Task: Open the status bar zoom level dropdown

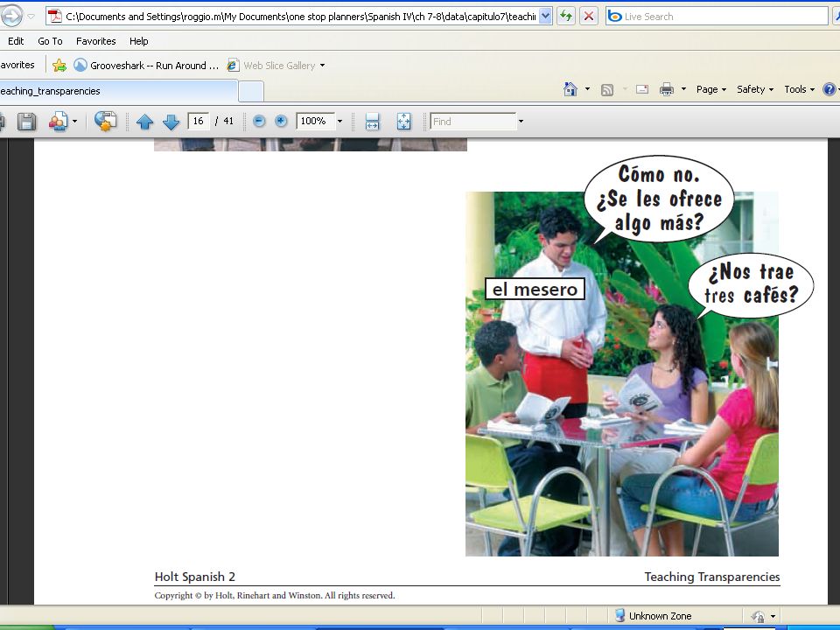Action: click(773, 616)
